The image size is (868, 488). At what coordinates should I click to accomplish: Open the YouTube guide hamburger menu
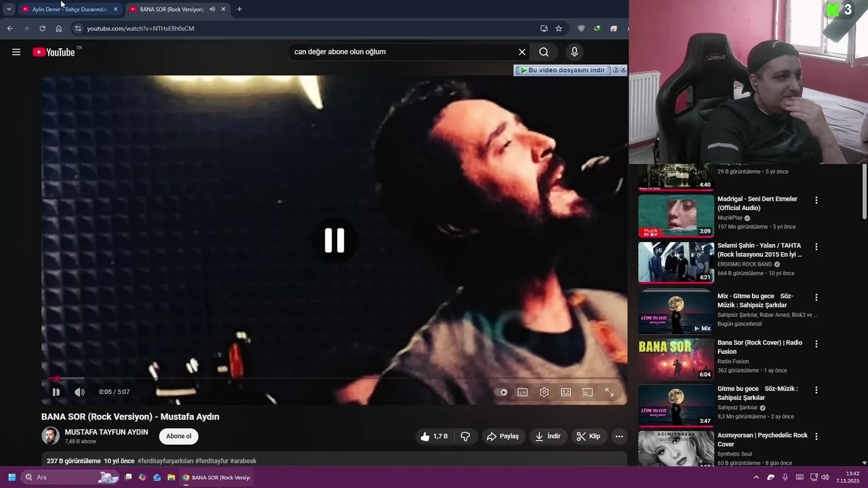pyautogui.click(x=16, y=52)
